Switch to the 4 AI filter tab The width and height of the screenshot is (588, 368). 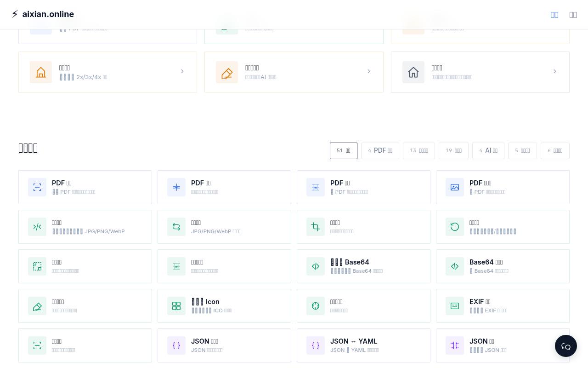[488, 151]
